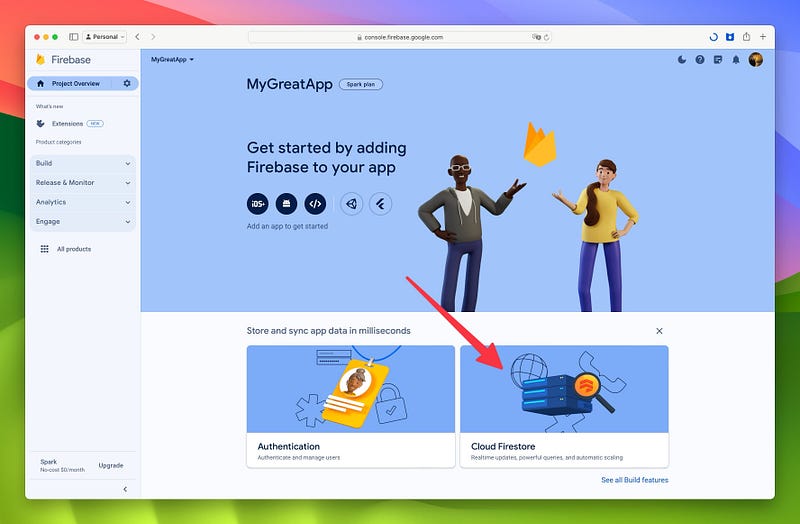
Task: Open the help question mark icon
Action: 700,60
